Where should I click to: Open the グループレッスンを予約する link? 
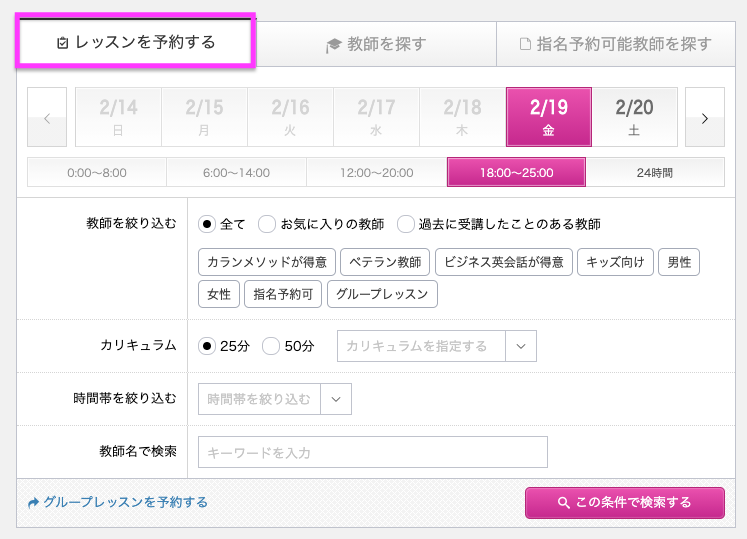pyautogui.click(x=125, y=502)
